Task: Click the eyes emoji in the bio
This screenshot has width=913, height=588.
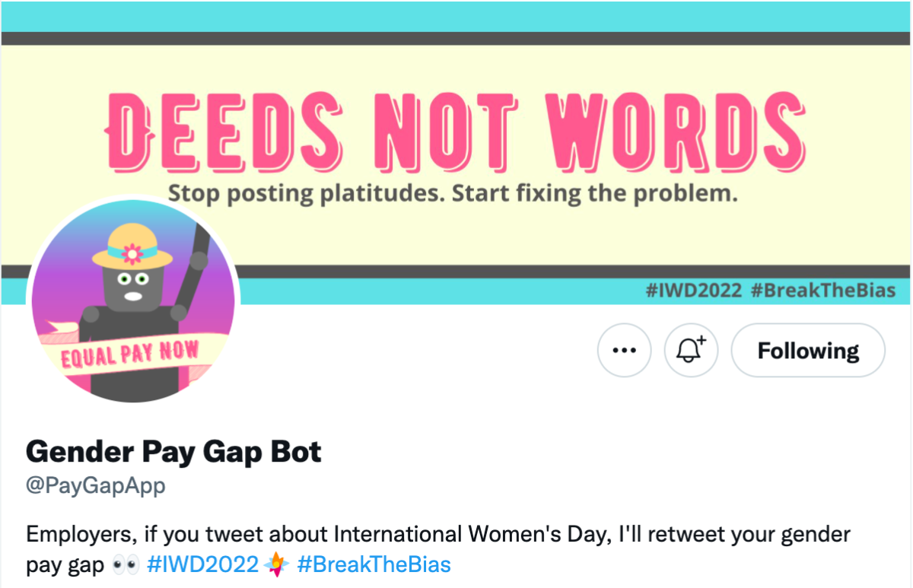Action: point(124,564)
